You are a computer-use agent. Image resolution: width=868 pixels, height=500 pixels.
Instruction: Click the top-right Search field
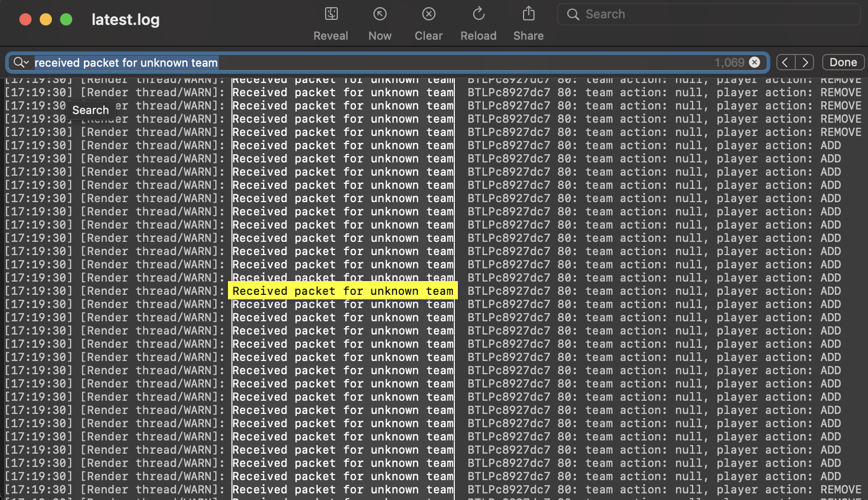709,14
